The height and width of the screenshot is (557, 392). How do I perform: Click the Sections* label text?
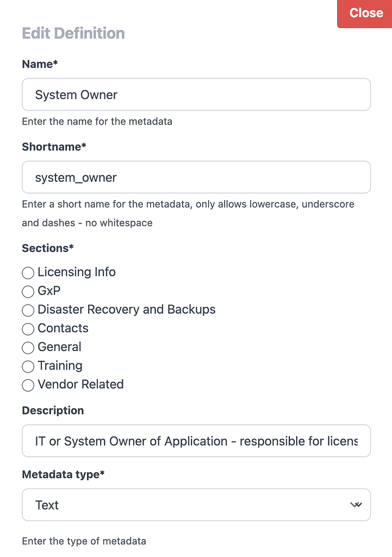(48, 248)
